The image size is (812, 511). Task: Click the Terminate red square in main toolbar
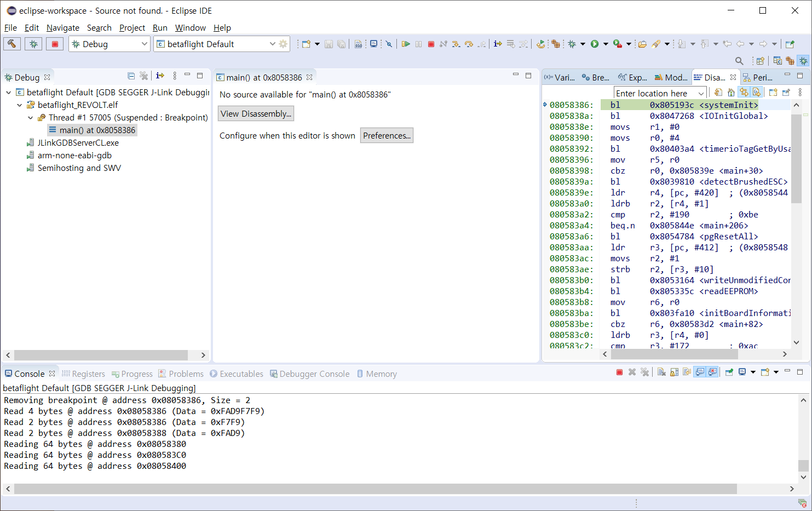(x=431, y=44)
